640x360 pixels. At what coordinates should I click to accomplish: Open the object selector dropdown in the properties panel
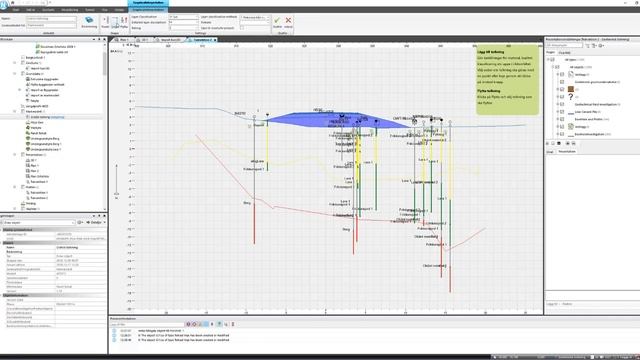(38, 222)
